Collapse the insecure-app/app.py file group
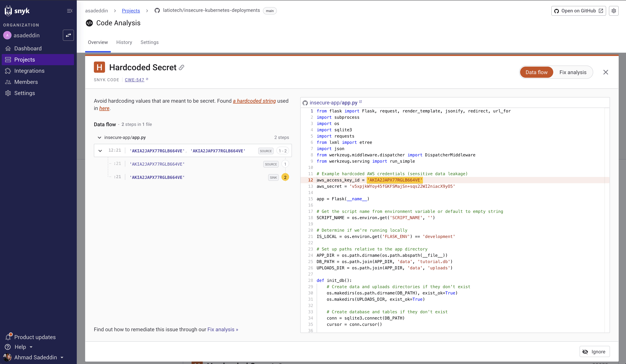The height and width of the screenshot is (364, 626). (x=99, y=138)
